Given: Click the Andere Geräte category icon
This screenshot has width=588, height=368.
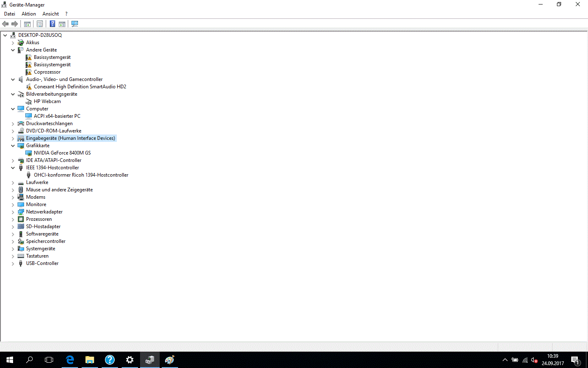Looking at the screenshot, I should click(x=21, y=50).
